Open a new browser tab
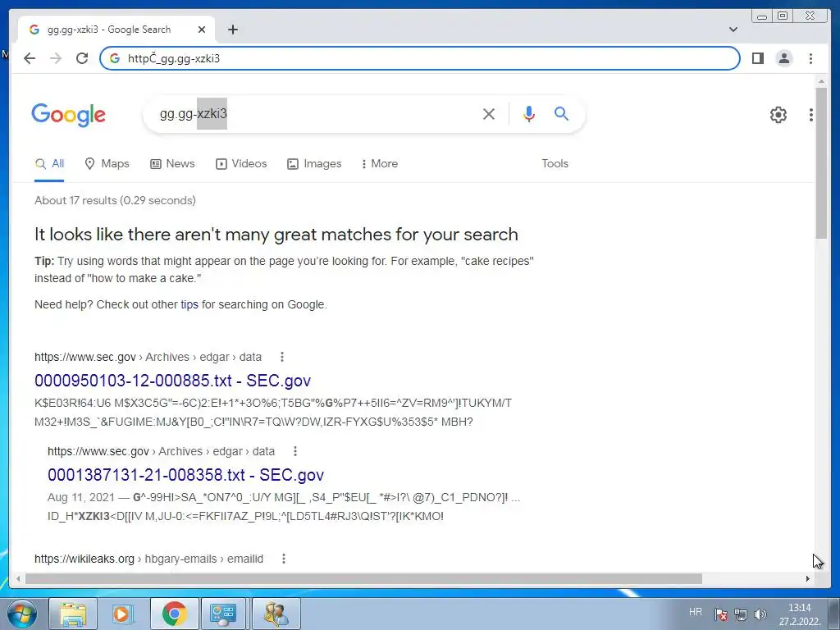 tap(232, 30)
